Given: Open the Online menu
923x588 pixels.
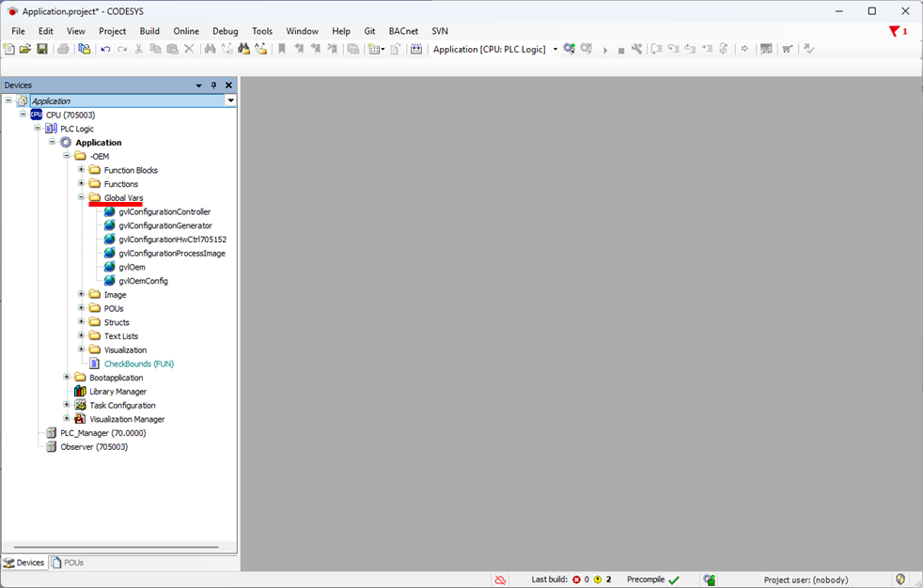Looking at the screenshot, I should point(186,31).
